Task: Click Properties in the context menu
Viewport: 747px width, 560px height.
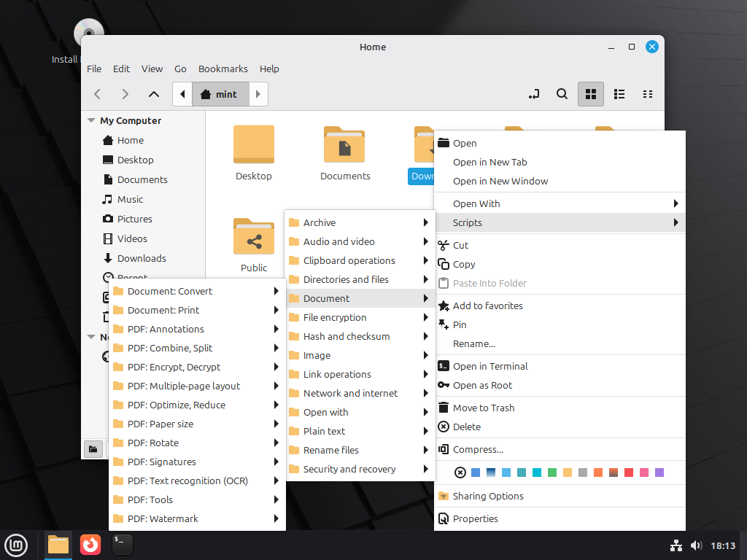Action: 475,518
